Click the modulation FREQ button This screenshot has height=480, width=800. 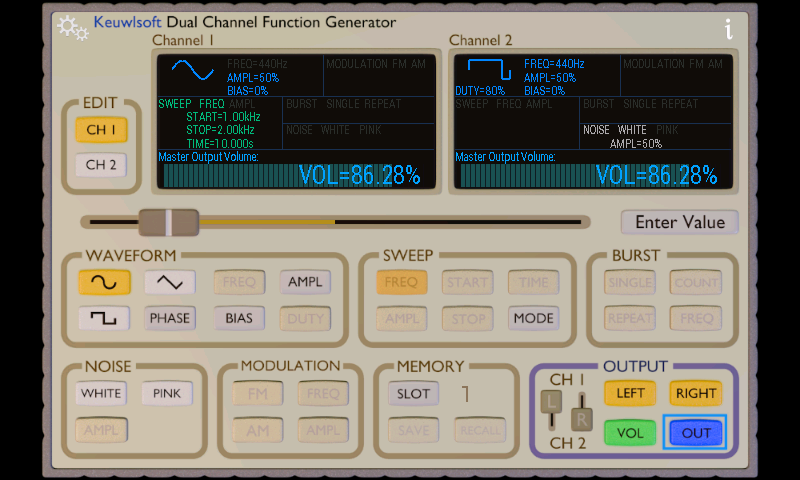pos(323,393)
